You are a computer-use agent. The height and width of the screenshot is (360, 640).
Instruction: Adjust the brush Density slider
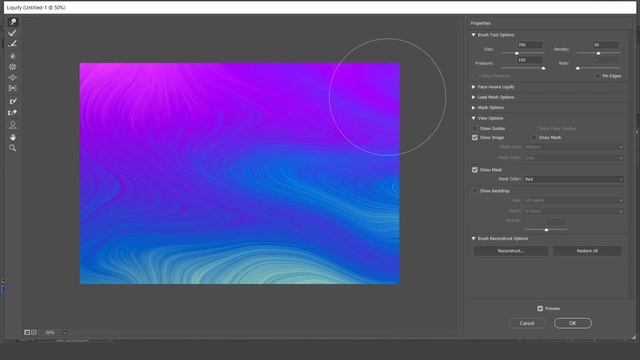click(x=598, y=53)
